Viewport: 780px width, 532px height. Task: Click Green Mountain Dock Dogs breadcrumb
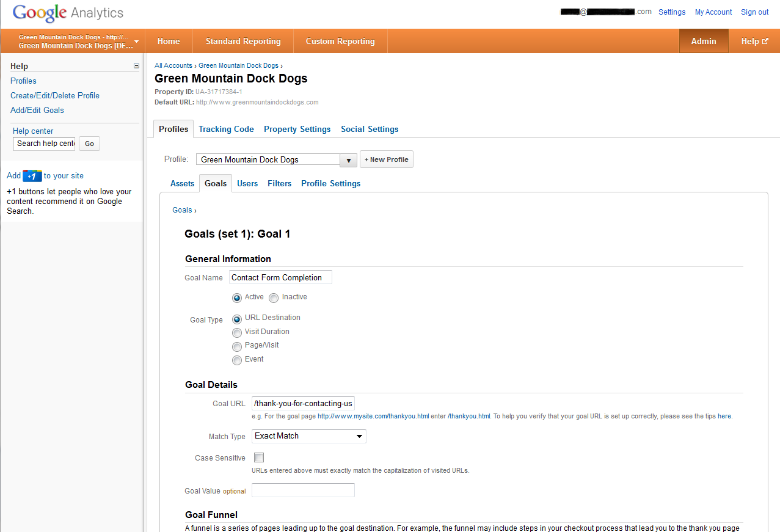[238, 65]
